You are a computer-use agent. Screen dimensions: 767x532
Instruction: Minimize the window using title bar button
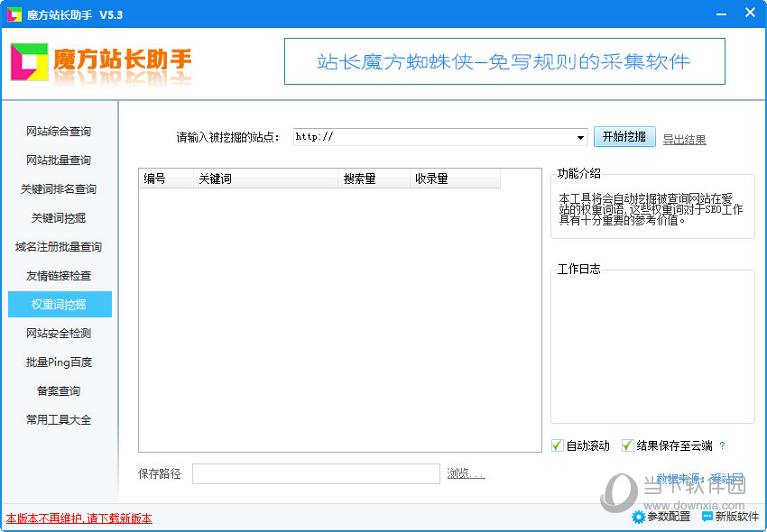point(719,14)
